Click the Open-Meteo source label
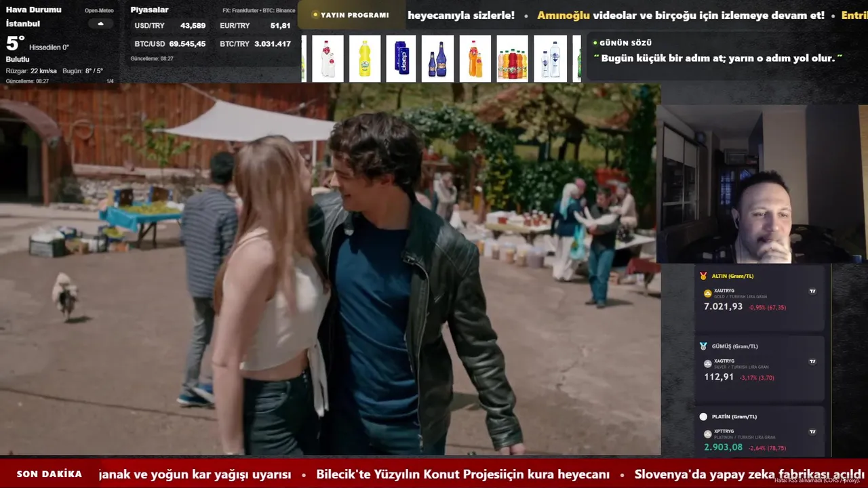The height and width of the screenshot is (488, 868). tap(99, 11)
